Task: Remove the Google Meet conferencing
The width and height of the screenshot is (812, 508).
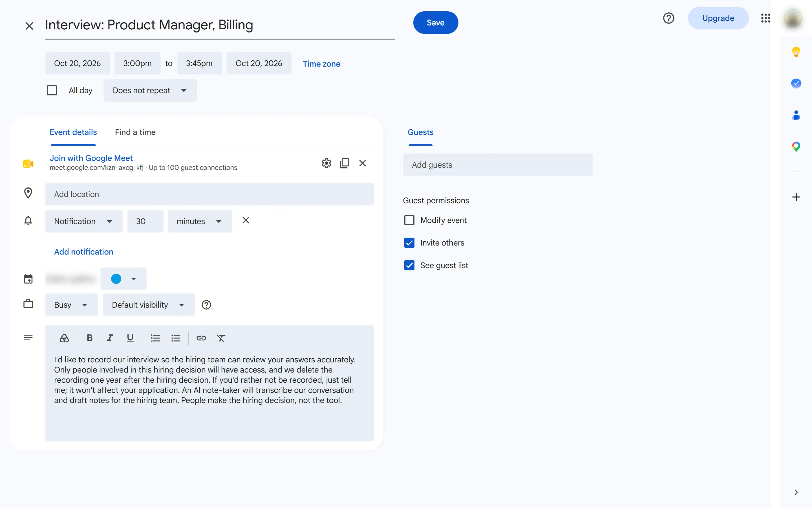Action: [362, 163]
